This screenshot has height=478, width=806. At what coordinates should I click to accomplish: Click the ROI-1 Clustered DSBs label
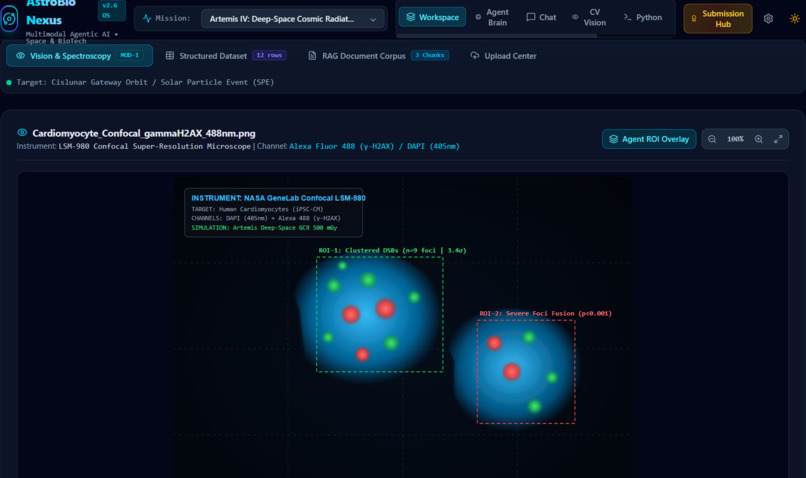click(392, 250)
